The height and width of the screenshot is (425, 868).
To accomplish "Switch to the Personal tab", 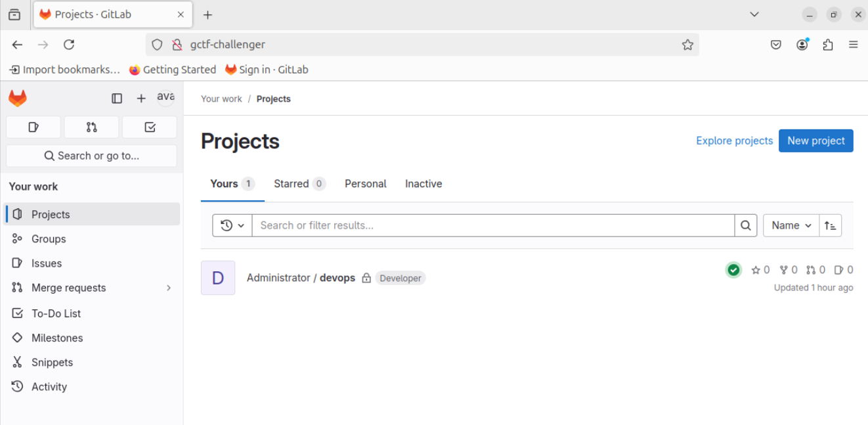I will click(x=366, y=184).
